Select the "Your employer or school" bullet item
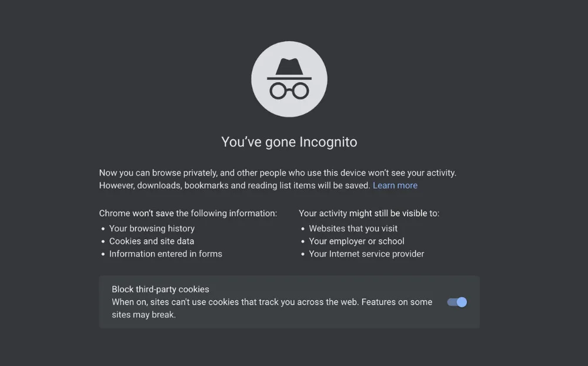This screenshot has width=588, height=366. [356, 241]
